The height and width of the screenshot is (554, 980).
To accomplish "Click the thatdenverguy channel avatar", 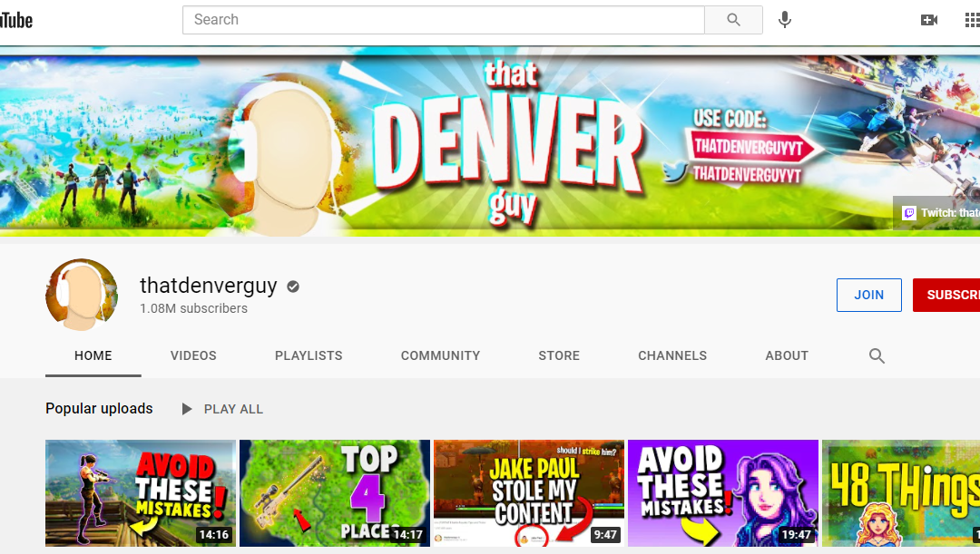I will 82,294.
